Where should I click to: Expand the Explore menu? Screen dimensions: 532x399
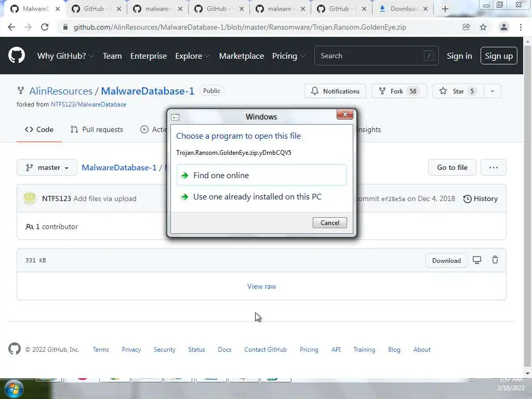pyautogui.click(x=192, y=56)
